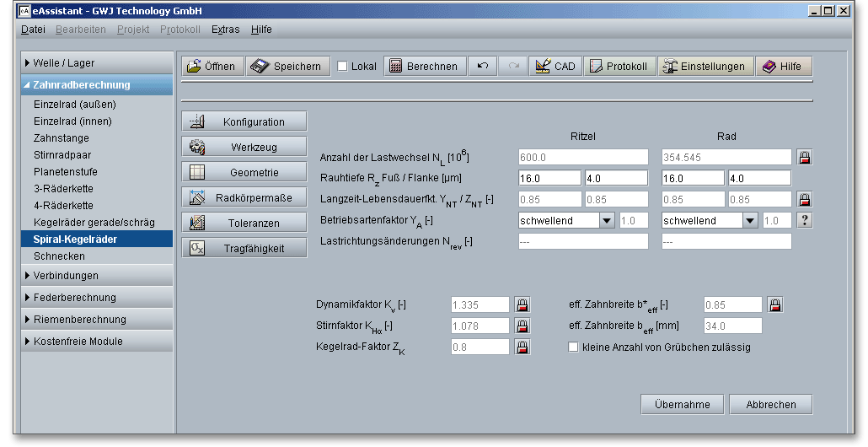
Task: Click the Speichern save toolbar button
Action: click(287, 67)
